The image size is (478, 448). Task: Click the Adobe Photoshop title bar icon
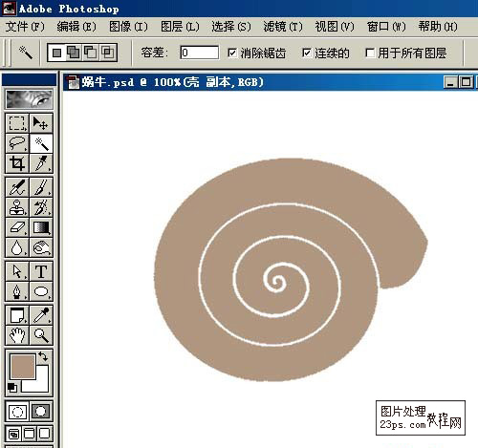9,8
